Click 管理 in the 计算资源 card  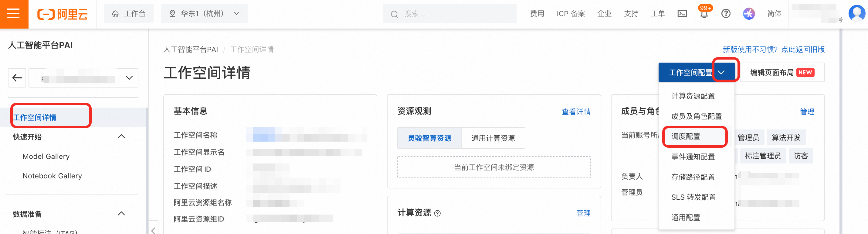[x=583, y=213]
